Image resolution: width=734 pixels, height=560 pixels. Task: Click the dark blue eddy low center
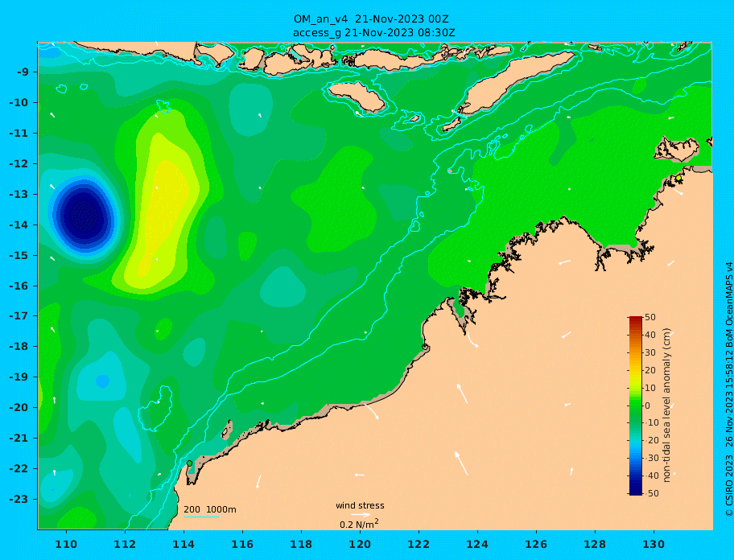85,215
